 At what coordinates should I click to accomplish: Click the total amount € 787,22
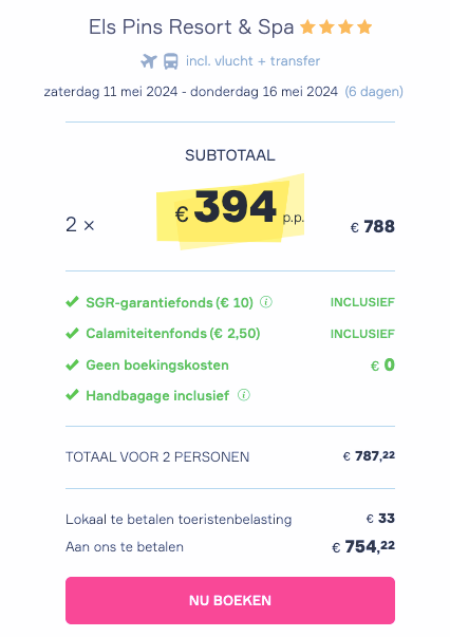tap(369, 456)
